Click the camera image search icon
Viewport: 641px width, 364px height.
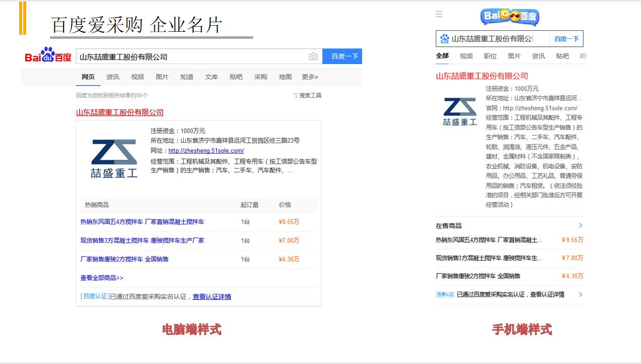click(313, 56)
